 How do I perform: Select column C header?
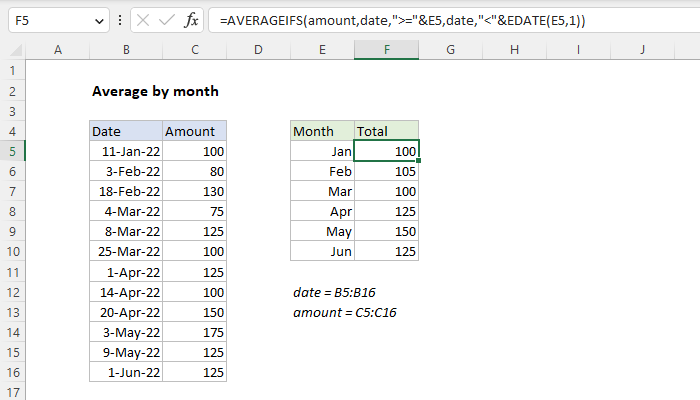click(x=195, y=50)
